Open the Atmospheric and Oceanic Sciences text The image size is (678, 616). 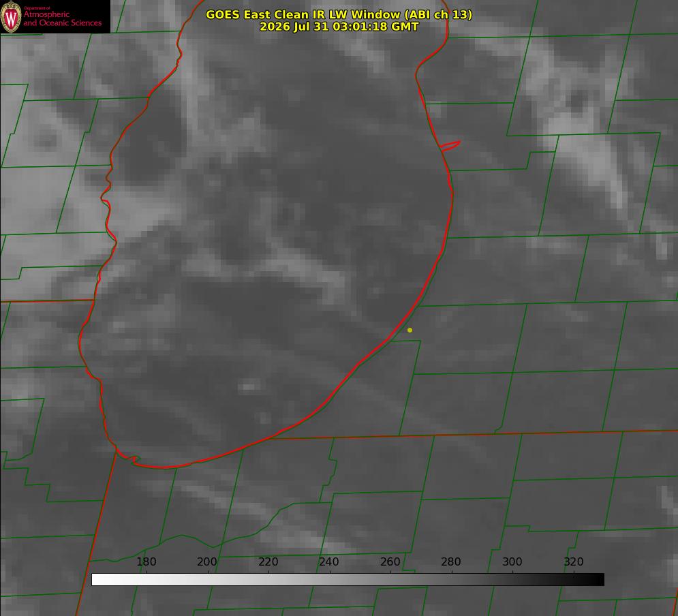(x=62, y=18)
